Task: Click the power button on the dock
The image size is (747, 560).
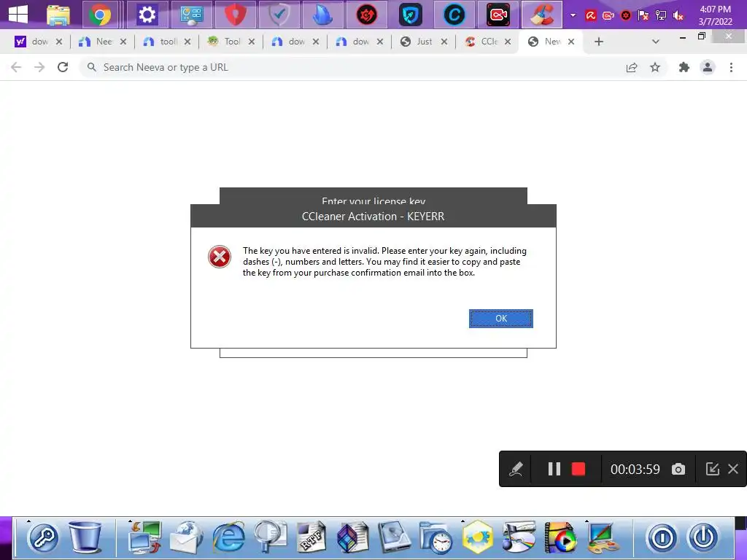Action: click(x=703, y=537)
